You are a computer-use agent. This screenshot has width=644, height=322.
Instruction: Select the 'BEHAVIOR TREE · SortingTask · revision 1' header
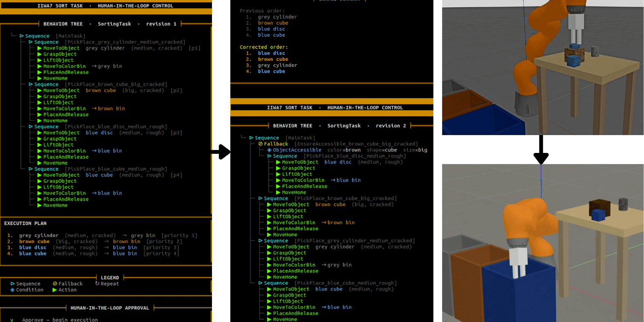click(110, 24)
